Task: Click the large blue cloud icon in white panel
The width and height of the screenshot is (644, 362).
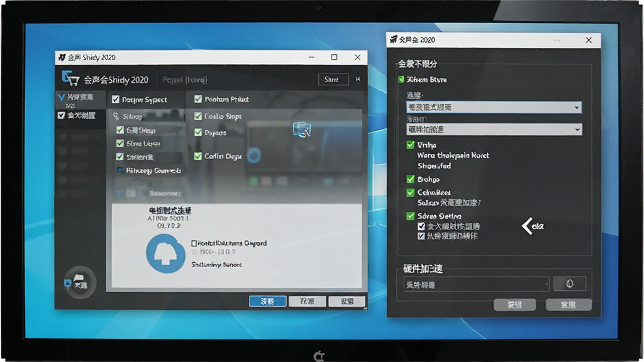Action: click(x=165, y=254)
